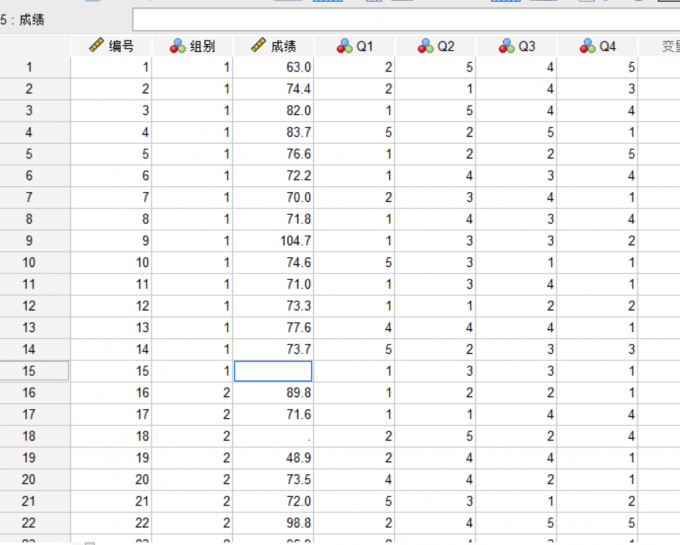Image resolution: width=680 pixels, height=545 pixels.
Task: Click 成绩 value 70.0
Action: click(273, 197)
